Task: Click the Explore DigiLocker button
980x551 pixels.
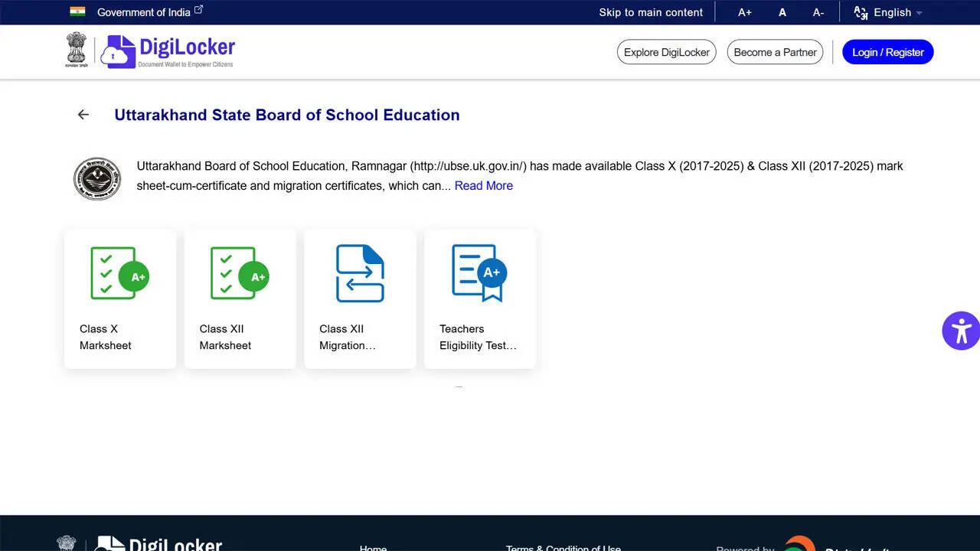Action: 666,52
